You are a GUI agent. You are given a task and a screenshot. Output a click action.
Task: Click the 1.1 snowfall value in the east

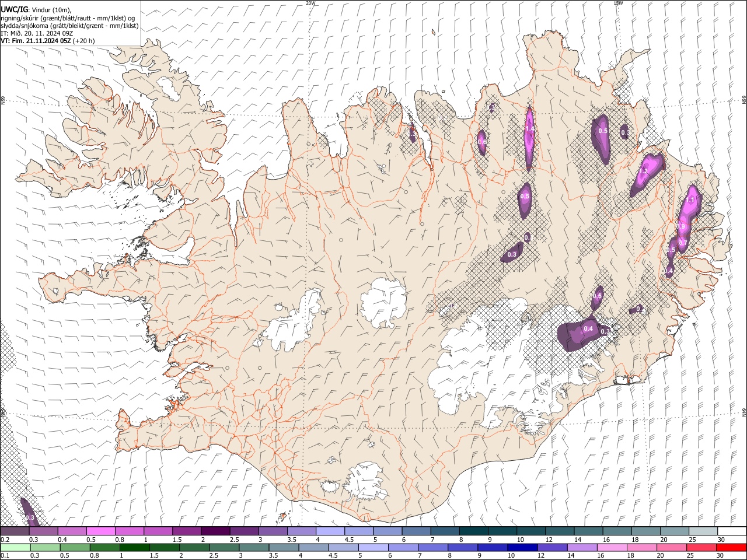point(690,200)
